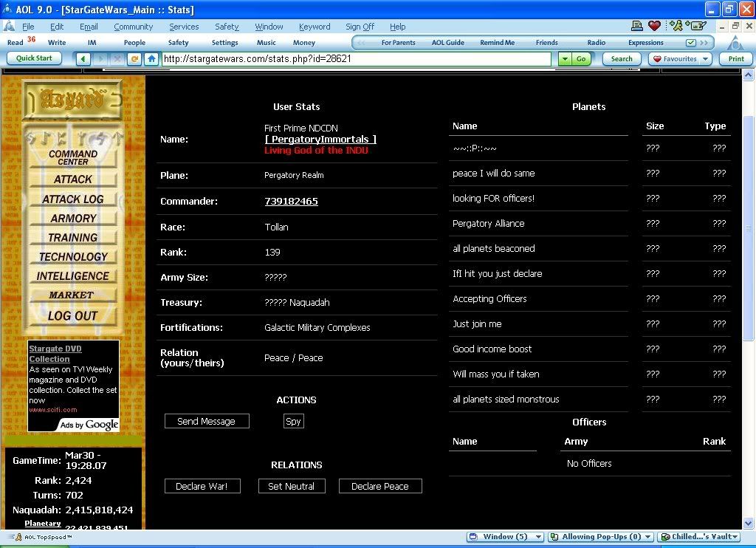The height and width of the screenshot is (548, 756).
Task: Click the browser back arrow button
Action: pyautogui.click(x=83, y=59)
